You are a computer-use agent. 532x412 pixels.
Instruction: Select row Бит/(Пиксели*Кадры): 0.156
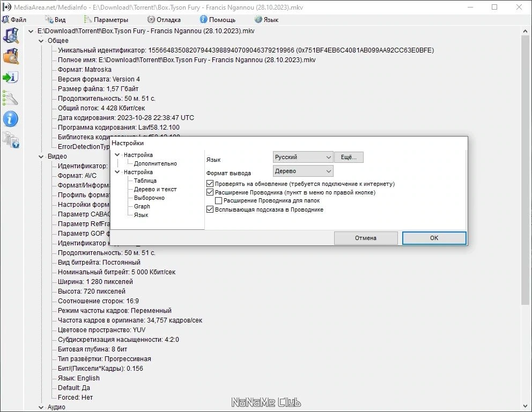tap(100, 369)
